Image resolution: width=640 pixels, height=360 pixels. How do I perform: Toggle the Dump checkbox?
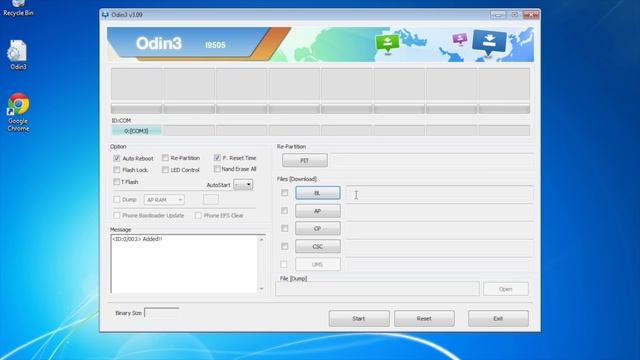coord(117,199)
